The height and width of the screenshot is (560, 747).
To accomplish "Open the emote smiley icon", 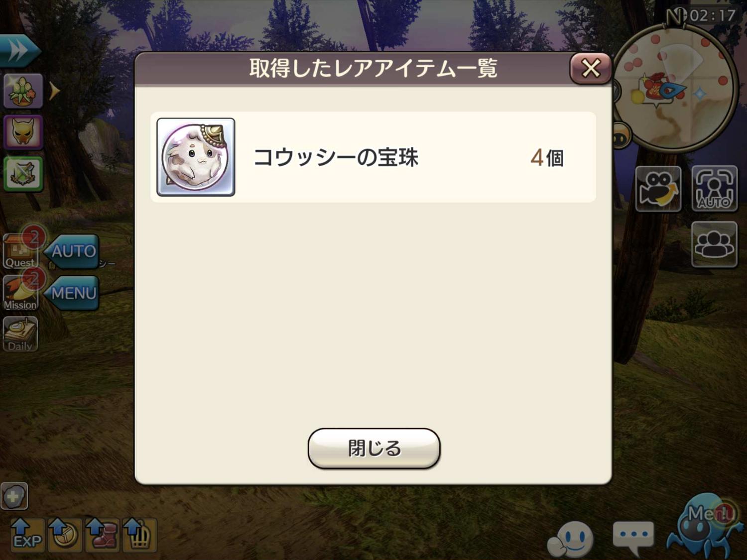I will pyautogui.click(x=571, y=540).
